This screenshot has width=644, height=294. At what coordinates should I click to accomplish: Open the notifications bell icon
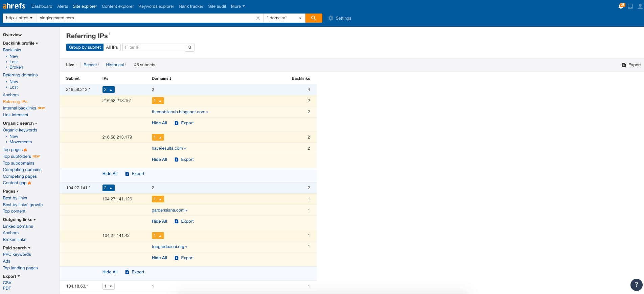(x=621, y=6)
